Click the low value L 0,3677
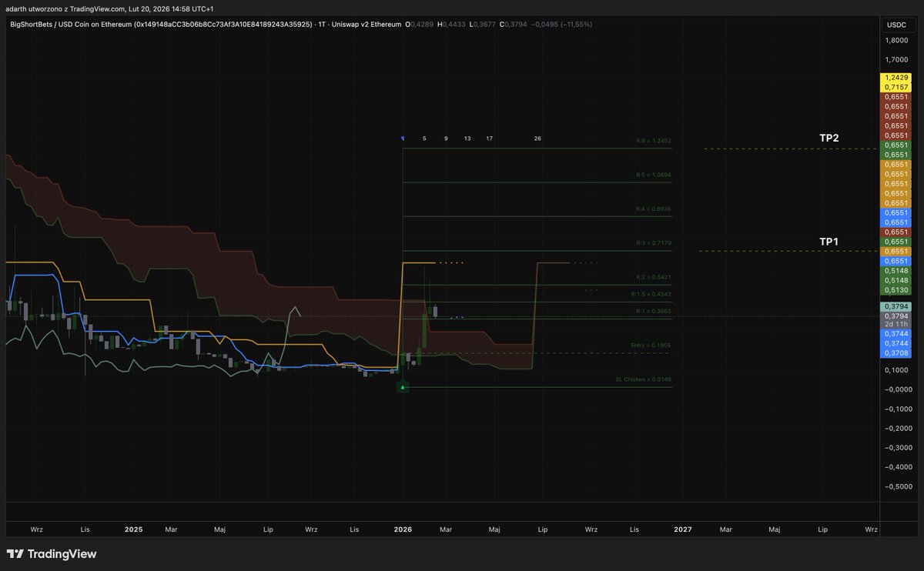924x571 pixels. (482, 25)
